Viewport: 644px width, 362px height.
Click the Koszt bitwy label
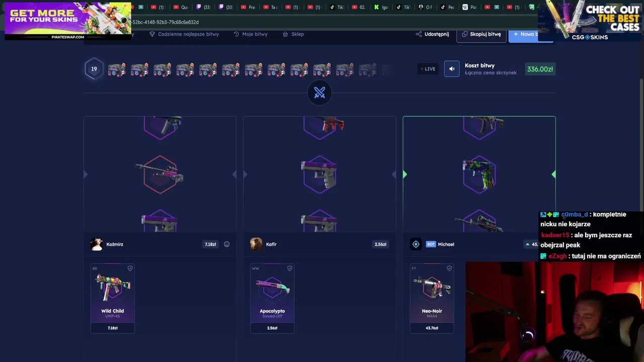point(479,65)
